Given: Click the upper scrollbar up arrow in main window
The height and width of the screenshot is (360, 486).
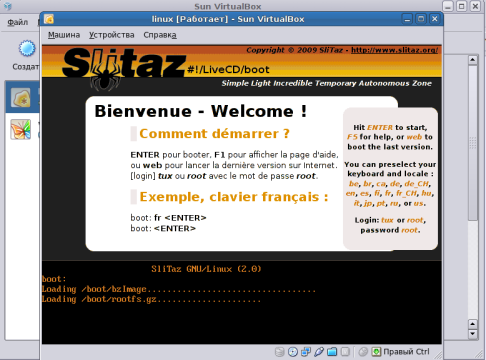Looking at the screenshot, I should coord(473,60).
